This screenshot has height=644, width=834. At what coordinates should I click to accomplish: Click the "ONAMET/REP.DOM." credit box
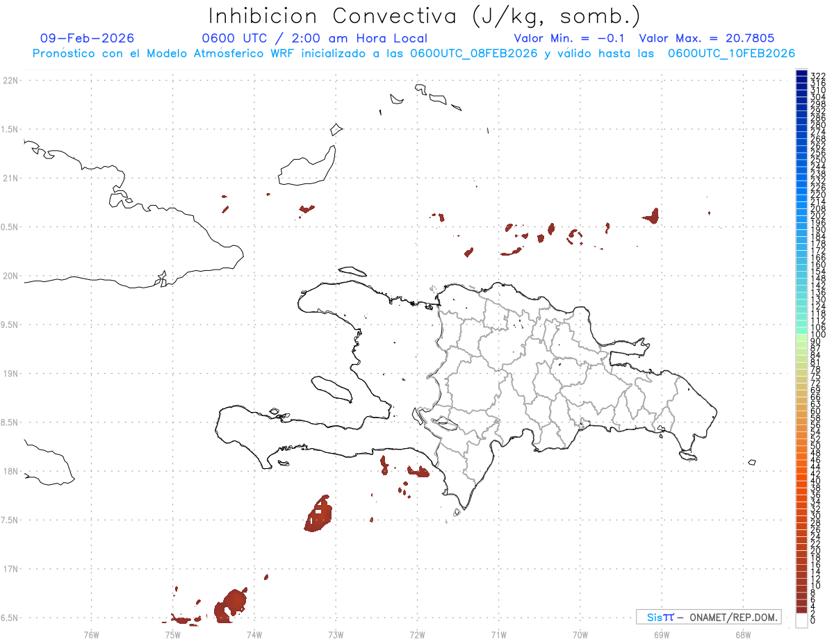point(709,617)
